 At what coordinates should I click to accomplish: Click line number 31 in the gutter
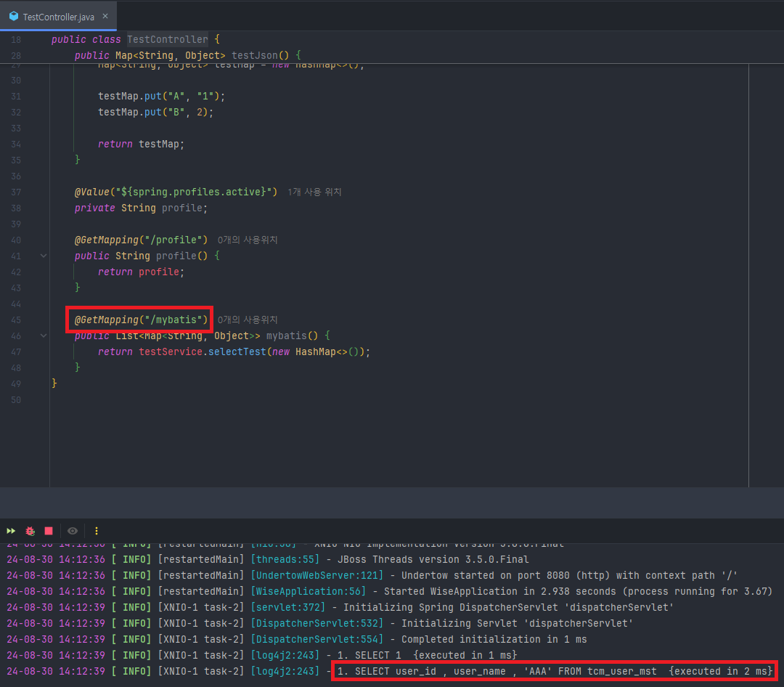tap(16, 96)
